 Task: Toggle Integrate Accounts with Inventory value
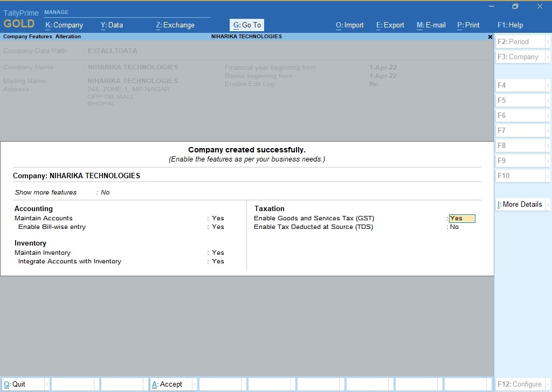218,261
